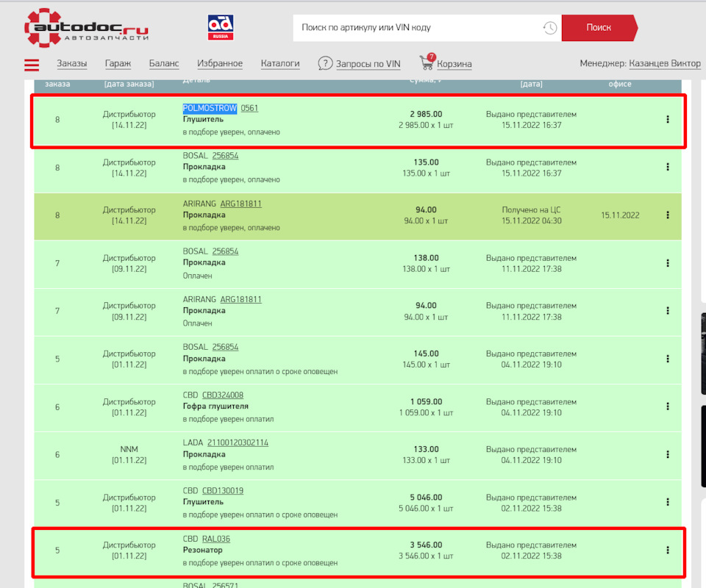Open ARG181811 link in the 09.11.22 row
The image size is (706, 588).
coord(241,300)
